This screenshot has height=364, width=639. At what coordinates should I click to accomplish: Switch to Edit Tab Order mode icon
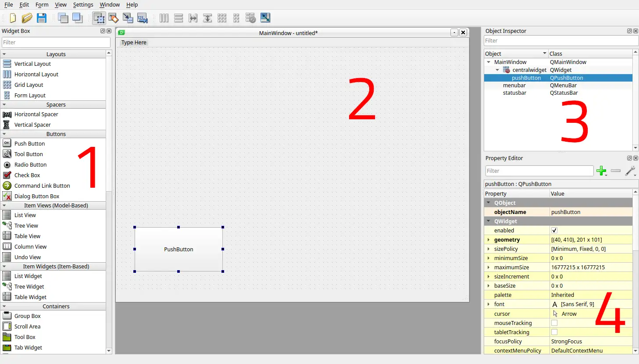[x=143, y=18]
